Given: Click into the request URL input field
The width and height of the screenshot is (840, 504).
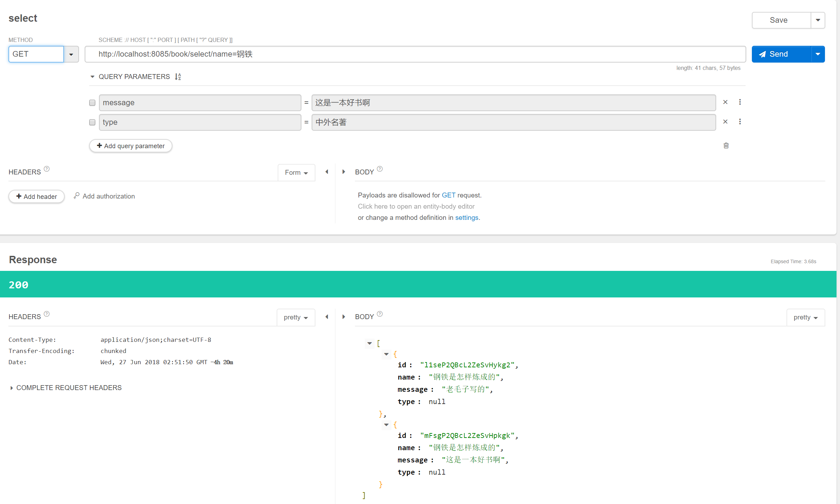Looking at the screenshot, I should pos(415,54).
